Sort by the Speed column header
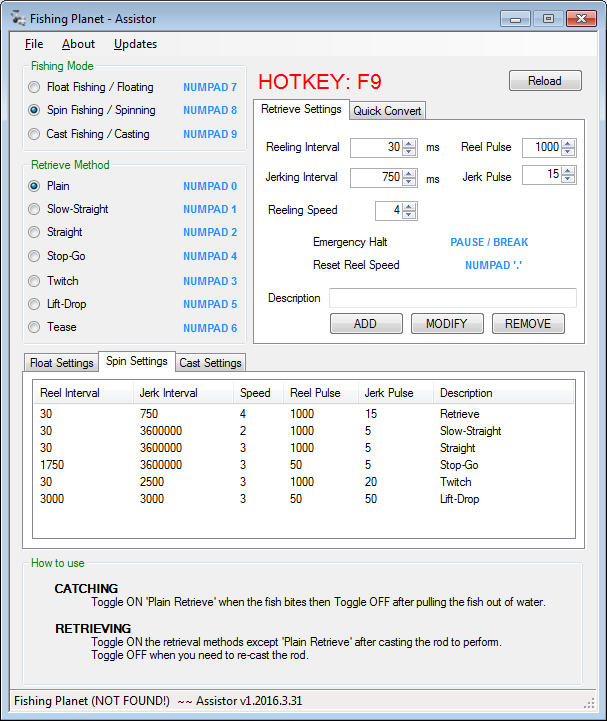 258,393
